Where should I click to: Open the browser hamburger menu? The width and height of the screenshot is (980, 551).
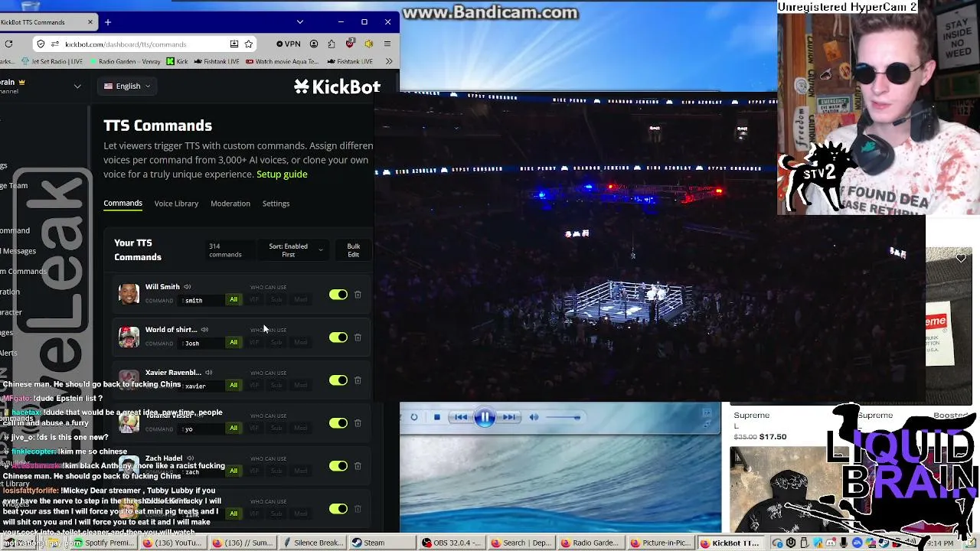[x=387, y=44]
